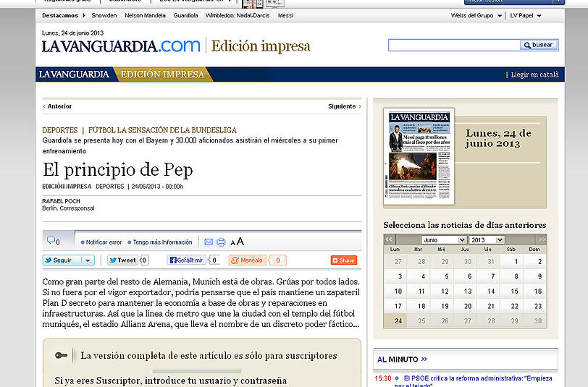Click the LAVANGUARDIA.com logo
This screenshot has height=387, width=588.
click(121, 46)
